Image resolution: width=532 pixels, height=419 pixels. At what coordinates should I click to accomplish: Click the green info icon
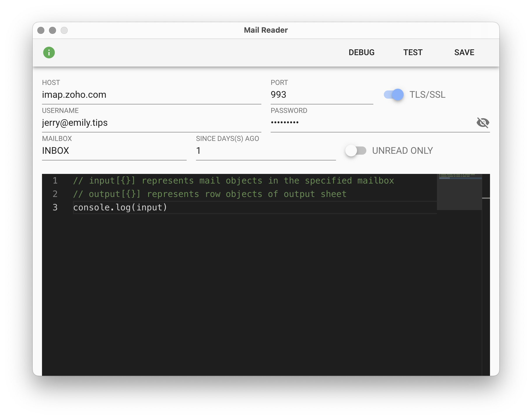point(49,53)
